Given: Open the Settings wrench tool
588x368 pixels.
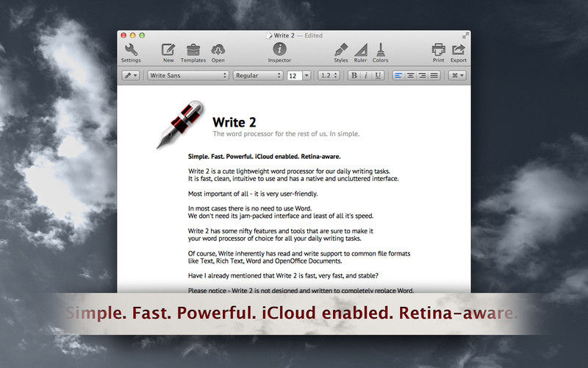Looking at the screenshot, I should pyautogui.click(x=131, y=53).
